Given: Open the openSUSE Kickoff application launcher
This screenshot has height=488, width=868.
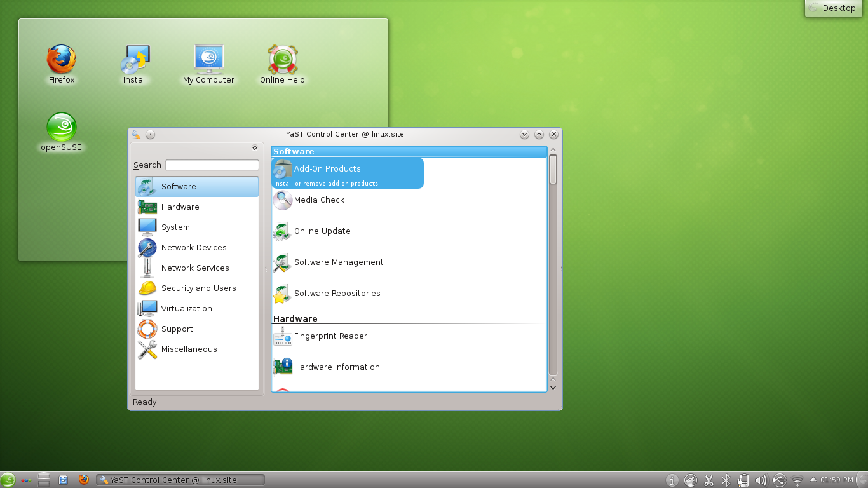Looking at the screenshot, I should [8, 480].
